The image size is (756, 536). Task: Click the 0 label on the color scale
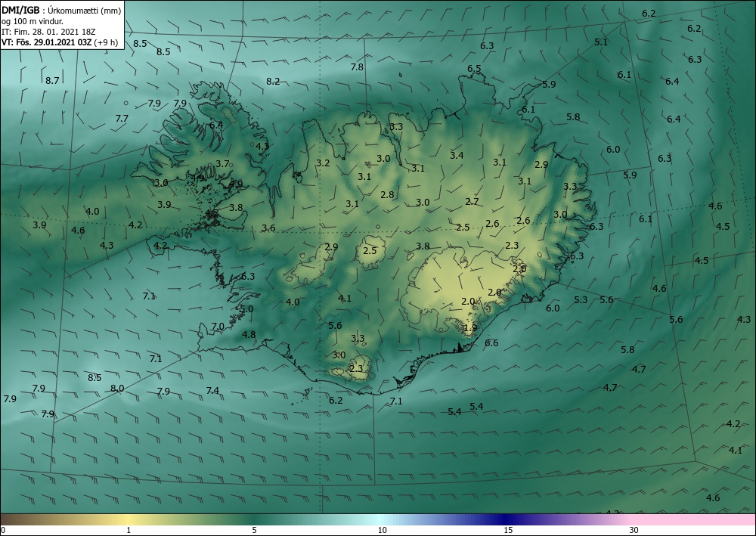tap(3, 530)
